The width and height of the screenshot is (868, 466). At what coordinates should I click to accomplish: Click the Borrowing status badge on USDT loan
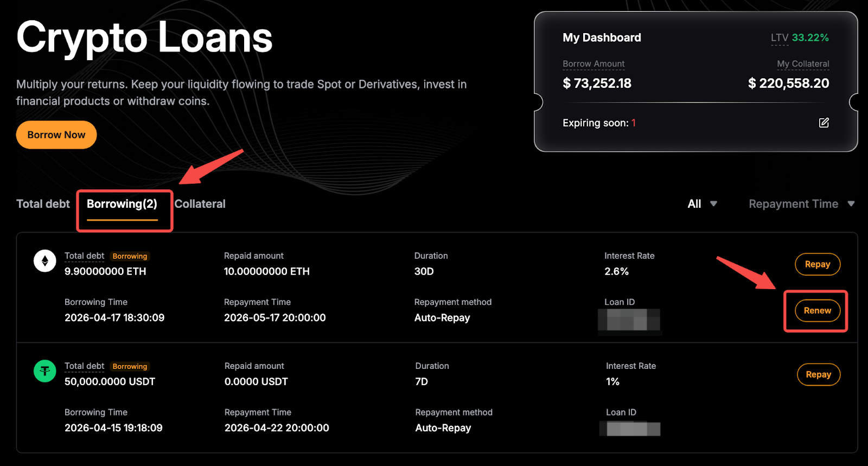click(130, 367)
